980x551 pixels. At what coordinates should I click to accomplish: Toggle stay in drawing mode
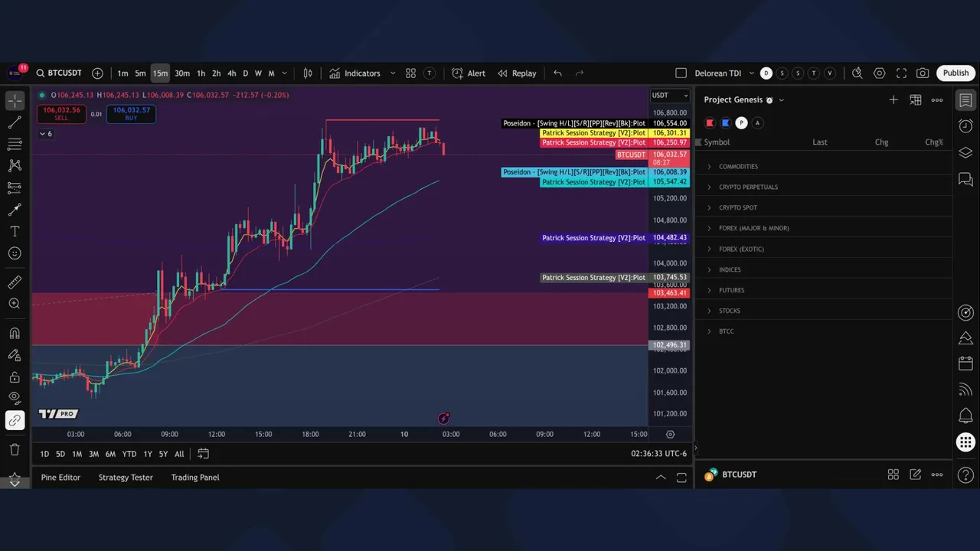pyautogui.click(x=15, y=355)
